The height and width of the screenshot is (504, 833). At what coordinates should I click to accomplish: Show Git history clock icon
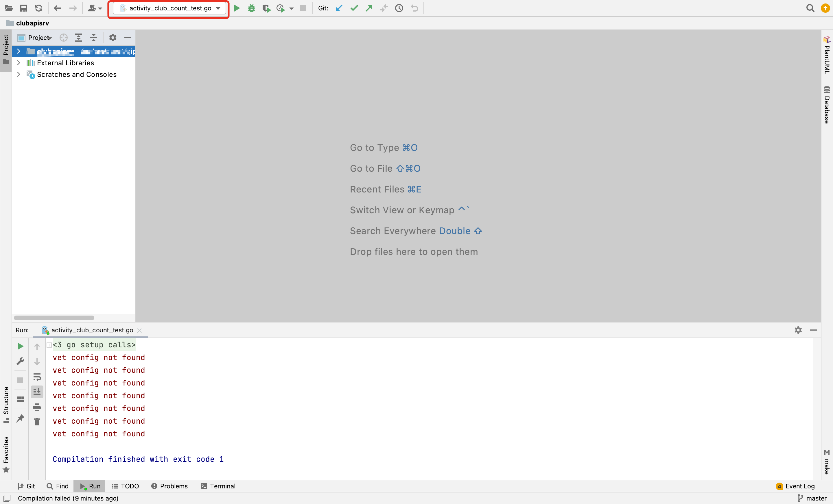tap(399, 8)
